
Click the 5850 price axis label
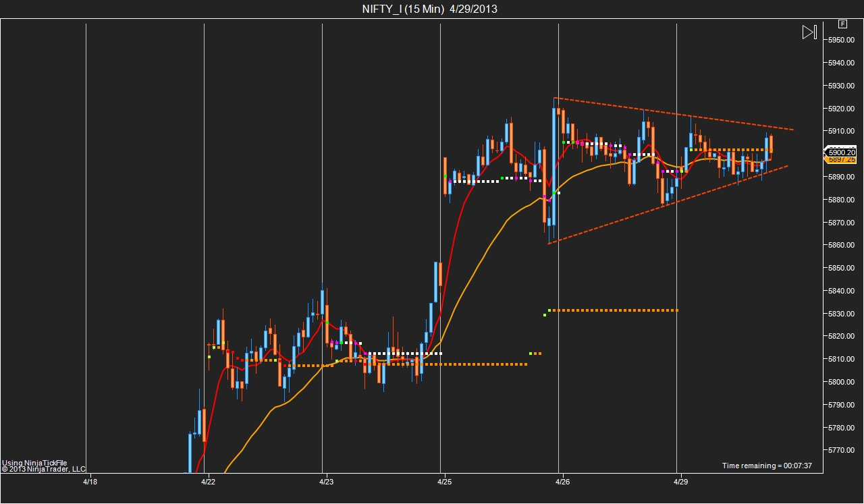coord(842,269)
